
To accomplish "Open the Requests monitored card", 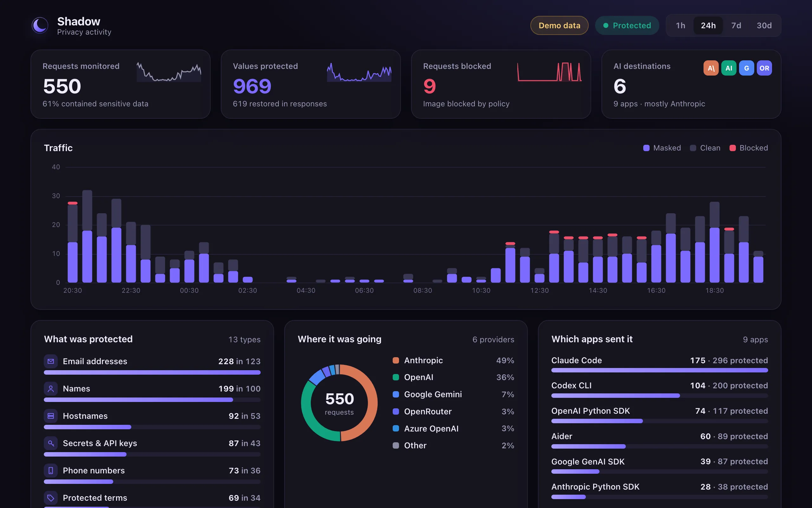I will coord(121,84).
